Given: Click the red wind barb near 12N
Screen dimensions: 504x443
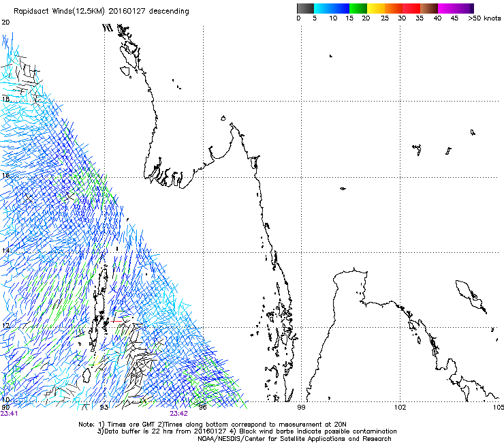Looking at the screenshot, I should tap(116, 321).
